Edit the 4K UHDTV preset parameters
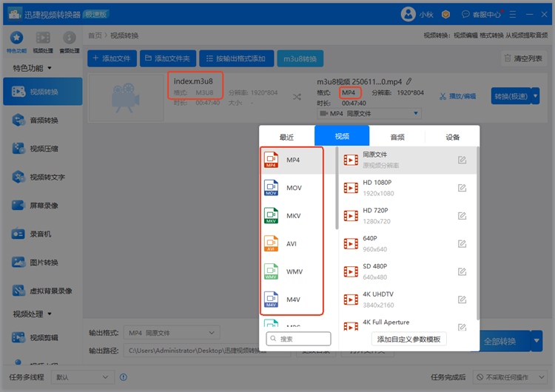The width and height of the screenshot is (555, 392). click(x=462, y=300)
